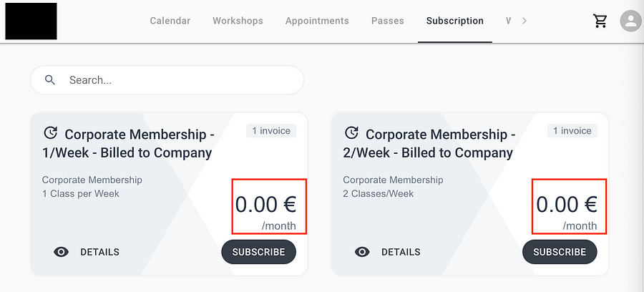This screenshot has width=644, height=292.
Task: Click the 1 invoice badge on 1/Week card
Action: (271, 131)
